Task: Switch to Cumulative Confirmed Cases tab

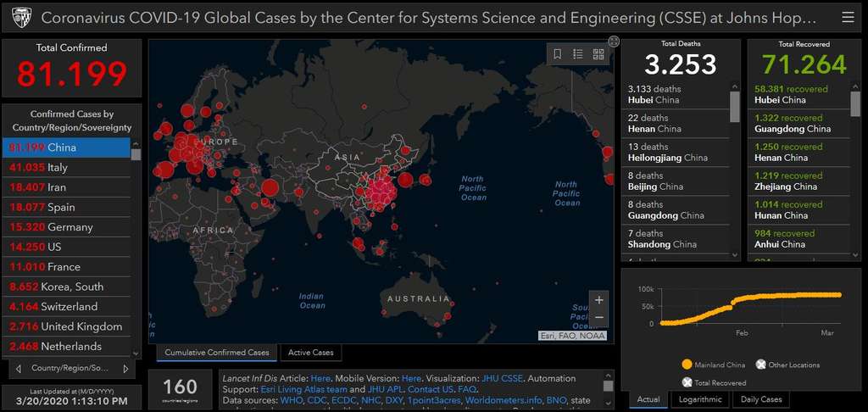Action: click(217, 352)
